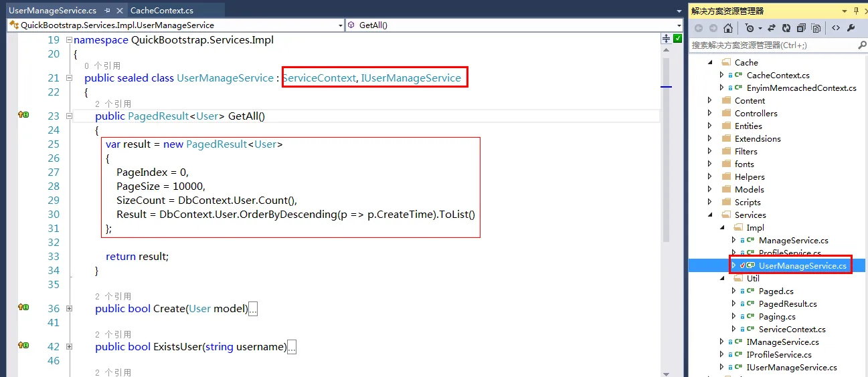Toggle pin on UserManageService.cs tab
The height and width of the screenshot is (377, 868).
coord(107,11)
